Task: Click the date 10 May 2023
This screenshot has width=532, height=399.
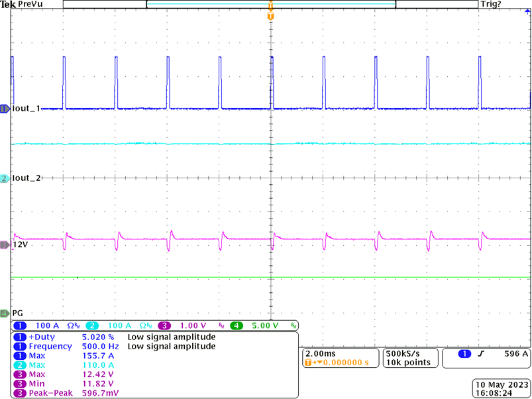Action: [502, 384]
